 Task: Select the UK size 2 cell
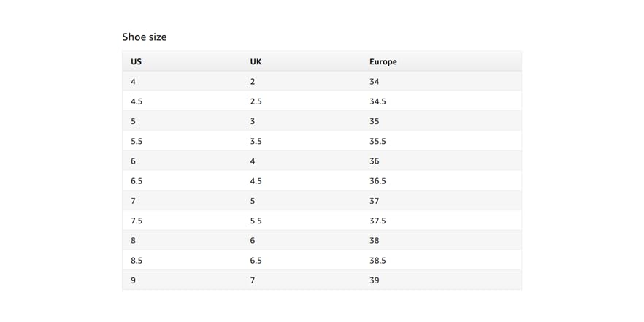pyautogui.click(x=253, y=82)
